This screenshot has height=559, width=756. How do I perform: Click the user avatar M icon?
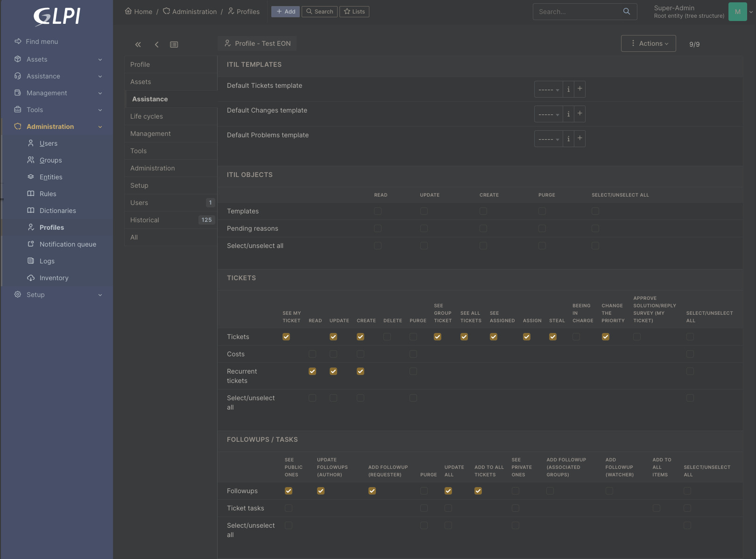pyautogui.click(x=737, y=12)
